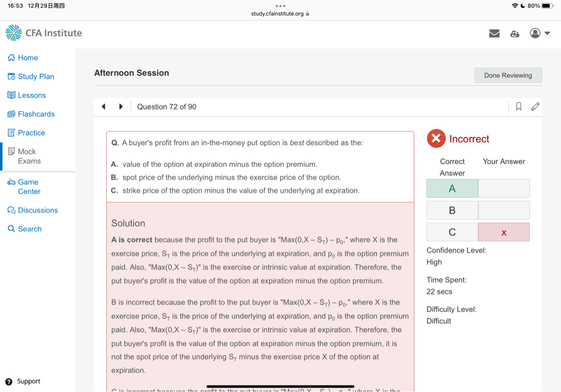Expand the account dropdown arrow
This screenshot has height=392, width=561.
coord(547,33)
